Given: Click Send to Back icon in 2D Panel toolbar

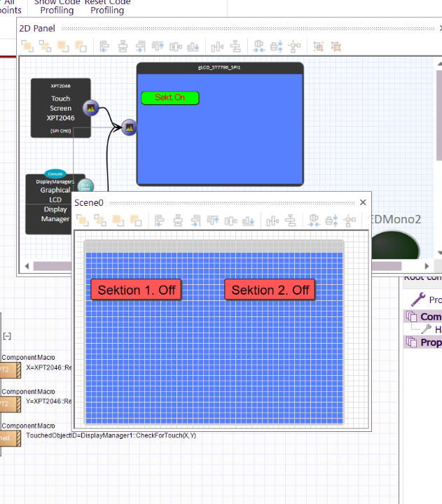Looking at the screenshot, I should click(x=46, y=46).
